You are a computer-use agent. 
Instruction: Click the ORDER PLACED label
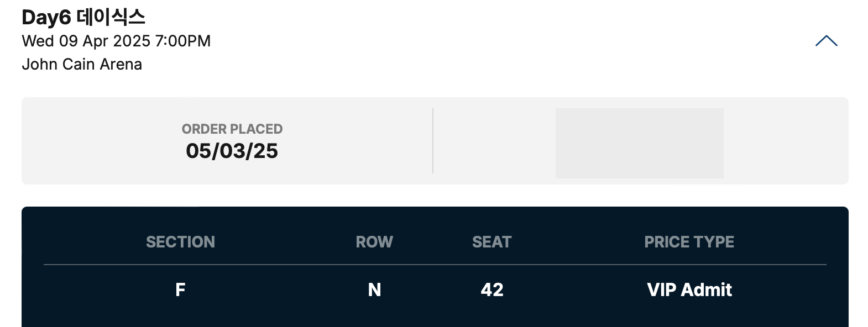point(232,129)
